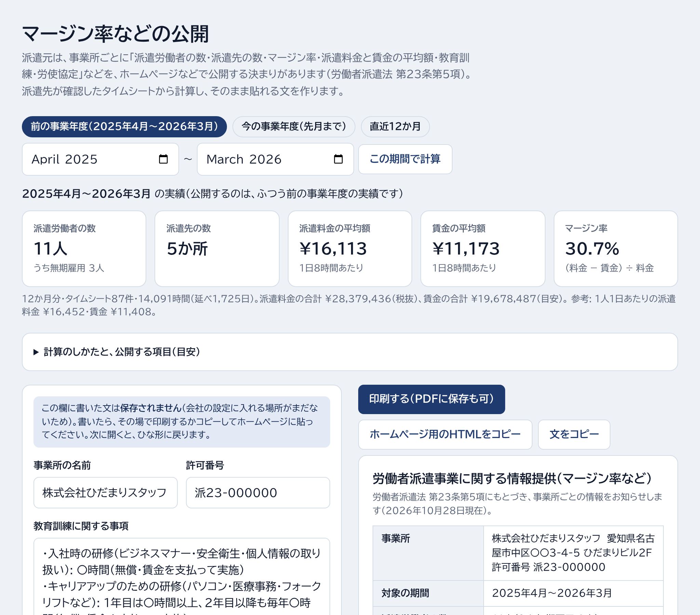Edit 事業所の名前 field 株式会社ひだまりスタッフ
The height and width of the screenshot is (615, 700).
pyautogui.click(x=106, y=493)
